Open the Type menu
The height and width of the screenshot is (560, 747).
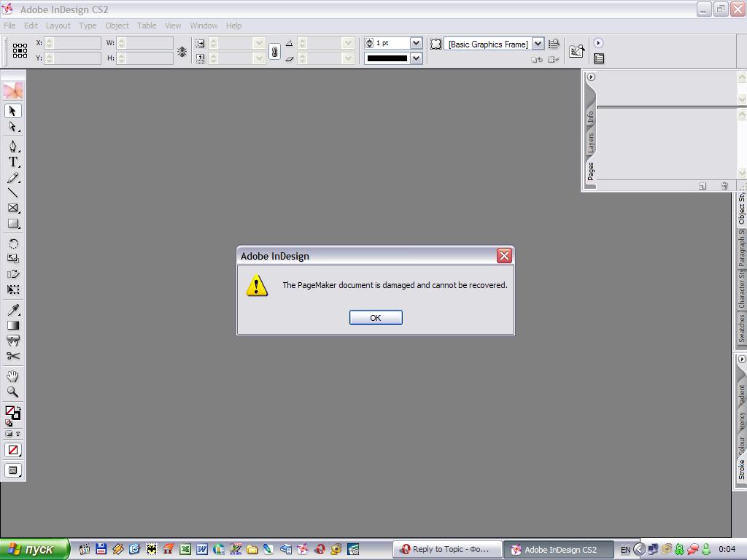[x=88, y=26]
